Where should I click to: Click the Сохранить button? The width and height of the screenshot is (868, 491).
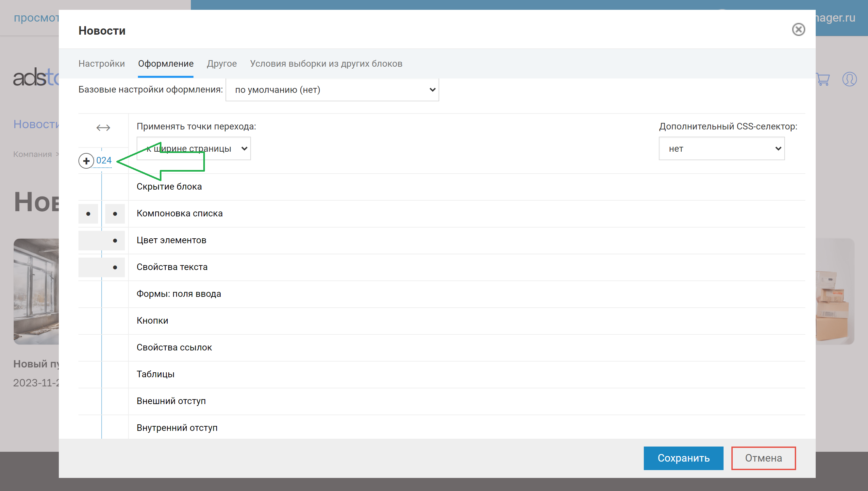click(x=683, y=458)
